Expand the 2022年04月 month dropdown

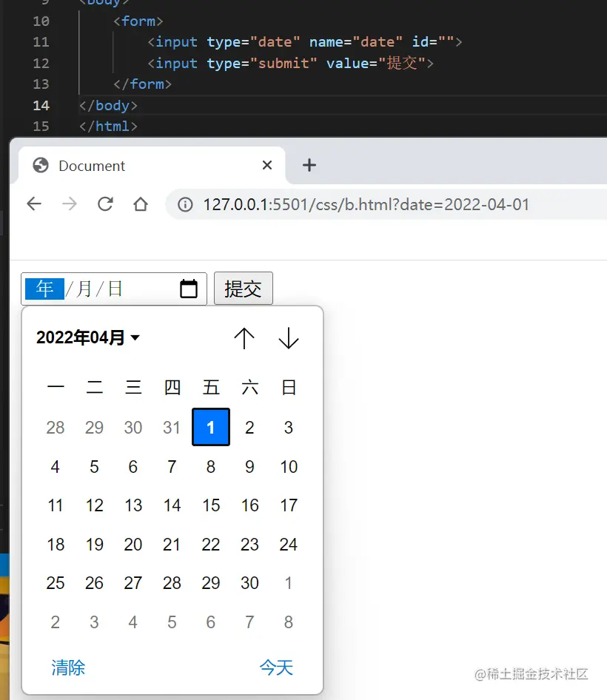(88, 337)
